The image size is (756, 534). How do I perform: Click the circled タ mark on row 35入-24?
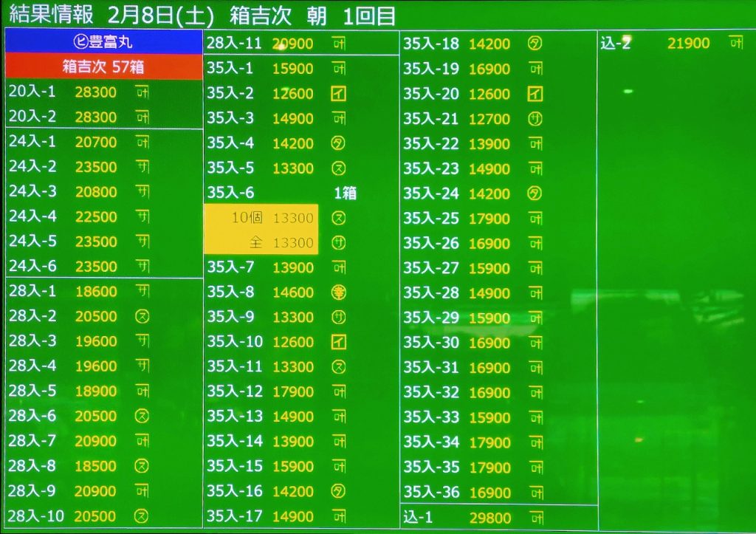(x=535, y=194)
